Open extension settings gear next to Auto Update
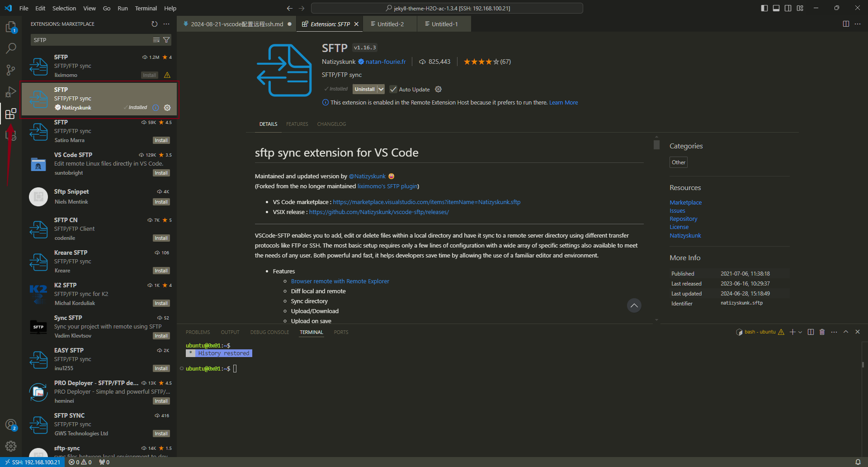 (x=438, y=89)
